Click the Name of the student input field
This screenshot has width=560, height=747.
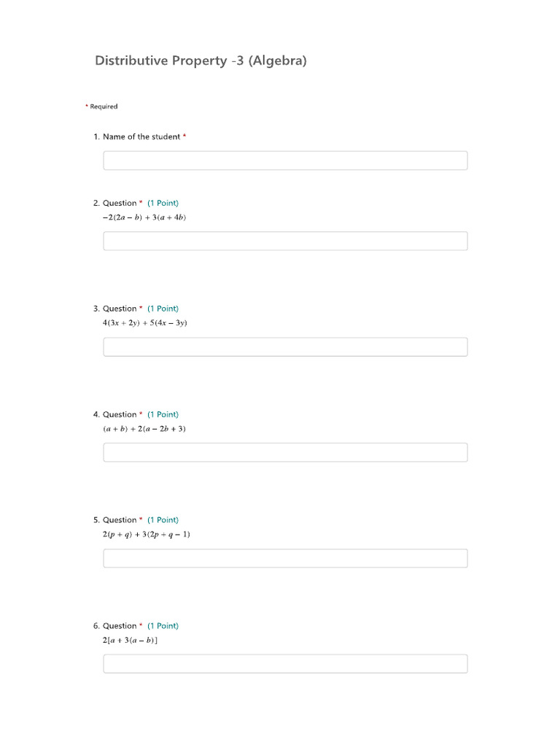[285, 160]
